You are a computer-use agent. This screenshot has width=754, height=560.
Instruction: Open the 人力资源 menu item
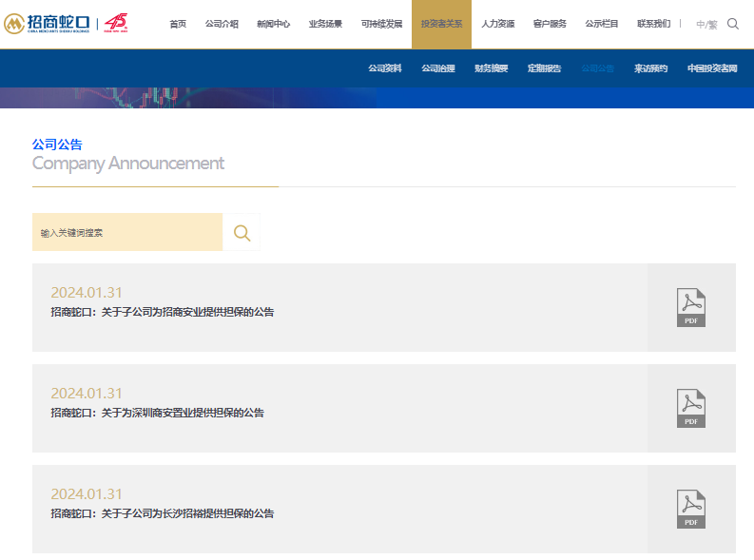coord(497,24)
